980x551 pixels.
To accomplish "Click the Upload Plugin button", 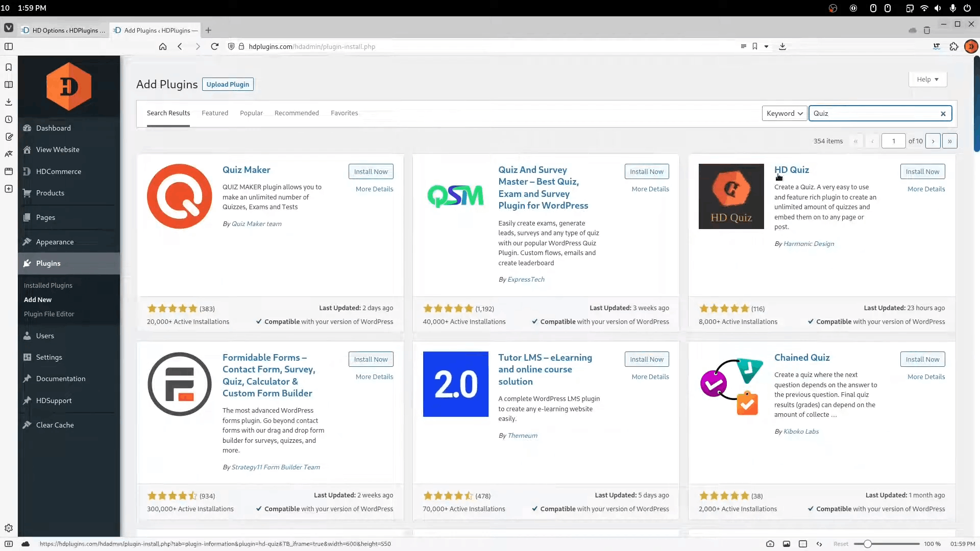I will (228, 85).
